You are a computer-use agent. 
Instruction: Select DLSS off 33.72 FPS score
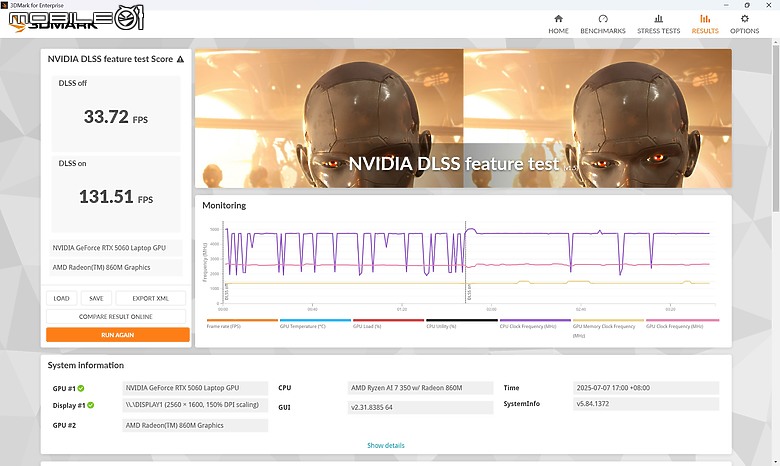(116, 117)
